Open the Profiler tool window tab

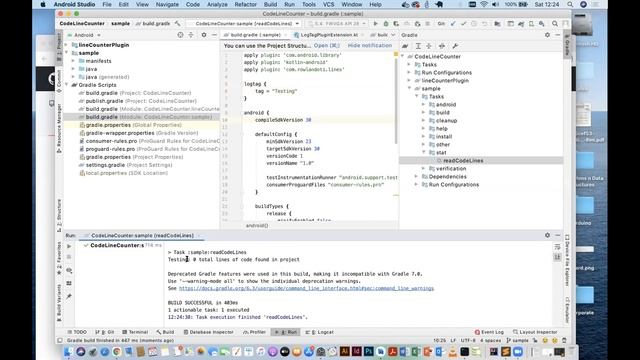pyautogui.click(x=254, y=332)
